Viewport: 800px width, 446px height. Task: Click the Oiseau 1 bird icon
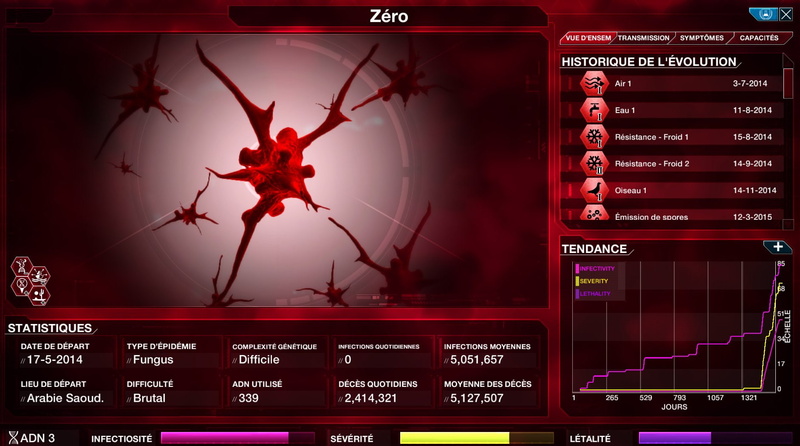[594, 190]
